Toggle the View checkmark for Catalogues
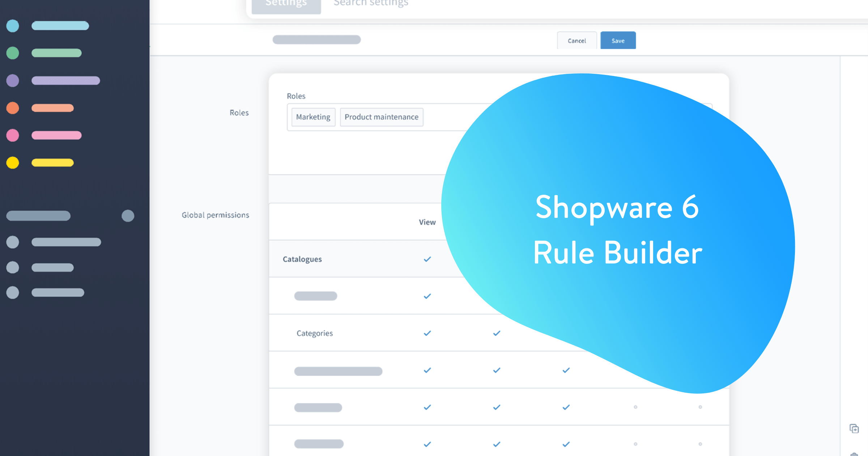This screenshot has width=868, height=456. (427, 259)
